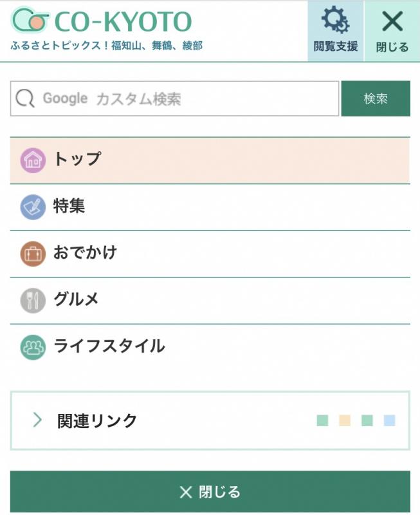
Task: Close menu with top X icon
Action: tap(392, 21)
